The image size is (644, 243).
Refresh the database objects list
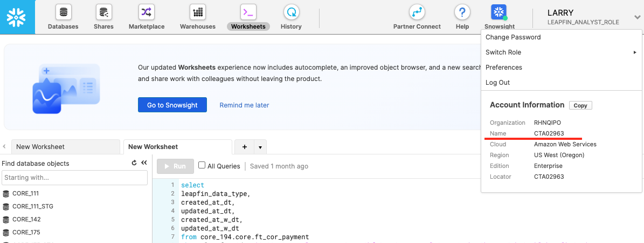pyautogui.click(x=134, y=163)
